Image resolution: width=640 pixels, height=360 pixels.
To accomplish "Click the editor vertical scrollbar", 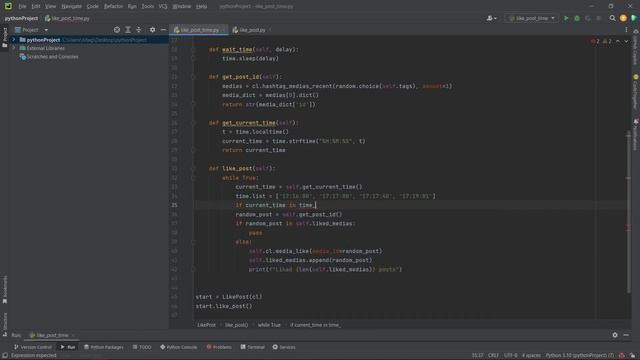I will (628, 212).
